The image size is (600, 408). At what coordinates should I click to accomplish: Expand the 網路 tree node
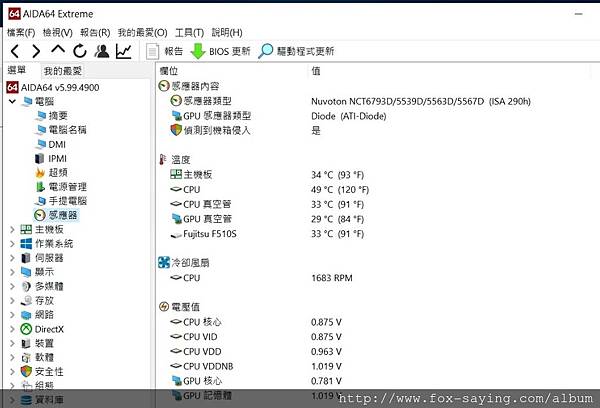(12, 315)
